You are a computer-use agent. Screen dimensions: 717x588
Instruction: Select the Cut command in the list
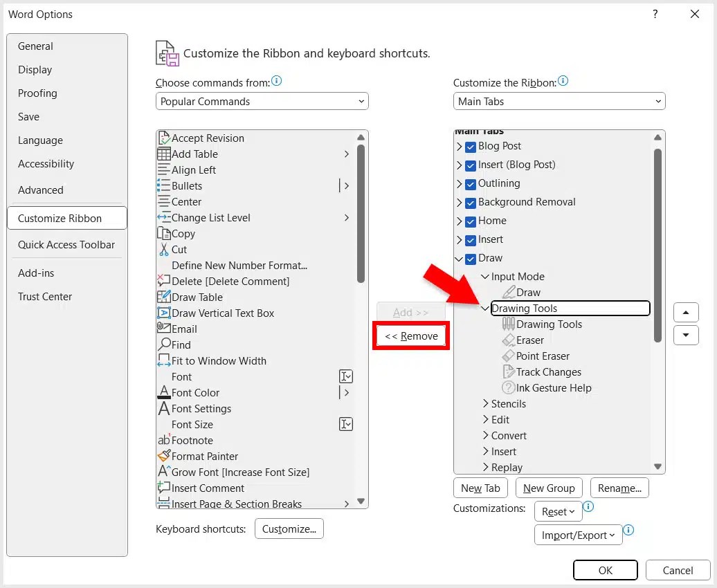tap(179, 249)
